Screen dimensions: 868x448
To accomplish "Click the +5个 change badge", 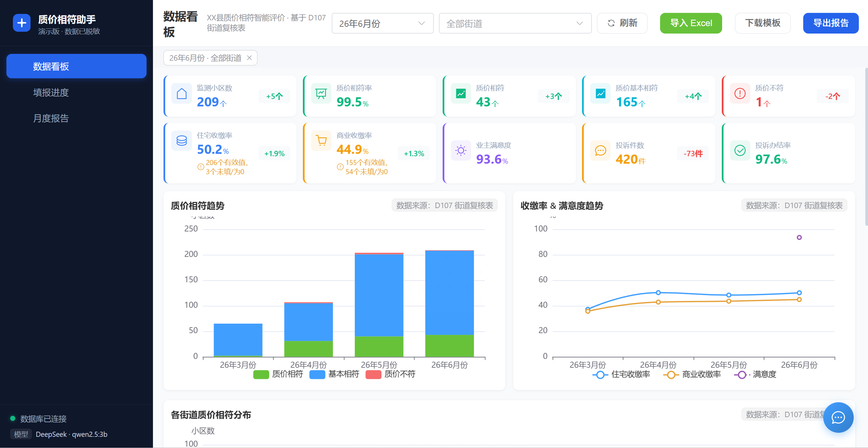I will point(274,96).
